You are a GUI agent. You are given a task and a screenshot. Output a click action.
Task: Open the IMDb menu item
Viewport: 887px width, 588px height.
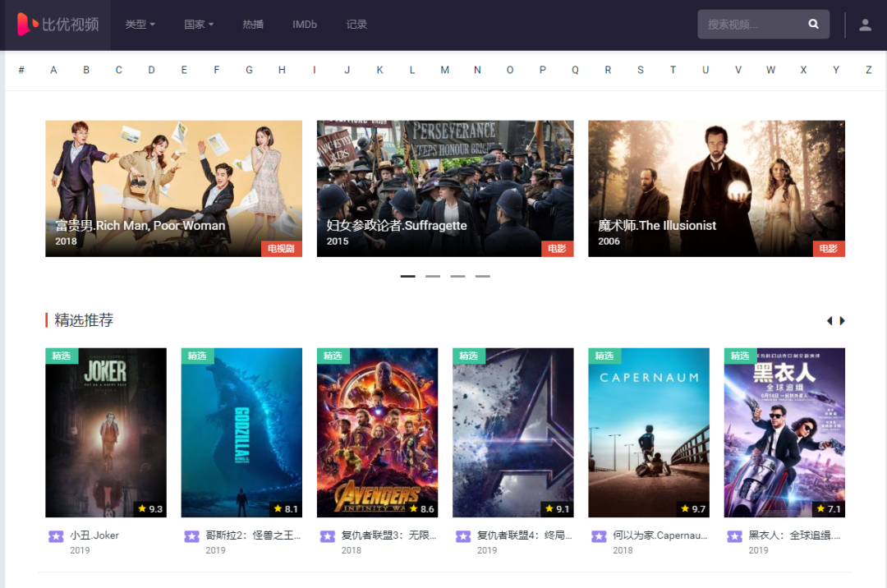pyautogui.click(x=305, y=25)
